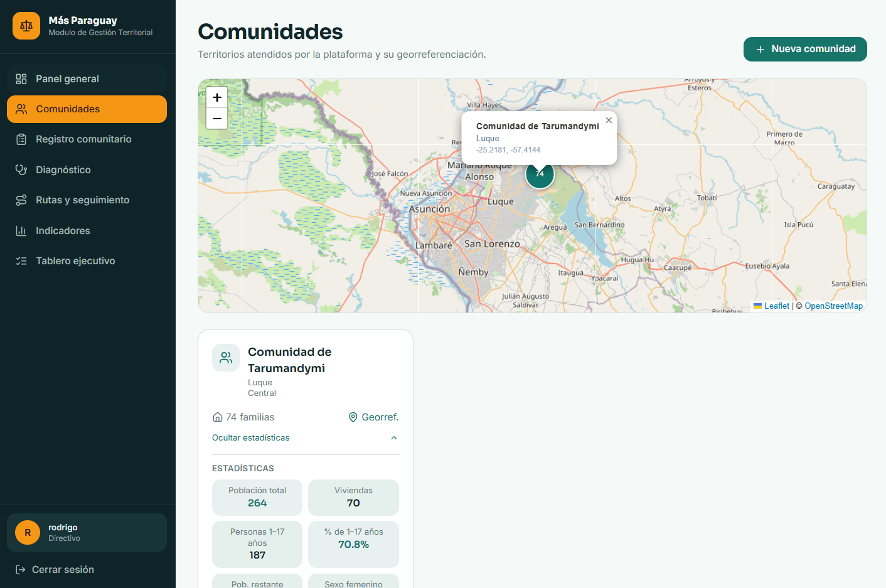Click the Comunidades people icon in sidebar
Screen dimensions: 886x588
(x=21, y=109)
